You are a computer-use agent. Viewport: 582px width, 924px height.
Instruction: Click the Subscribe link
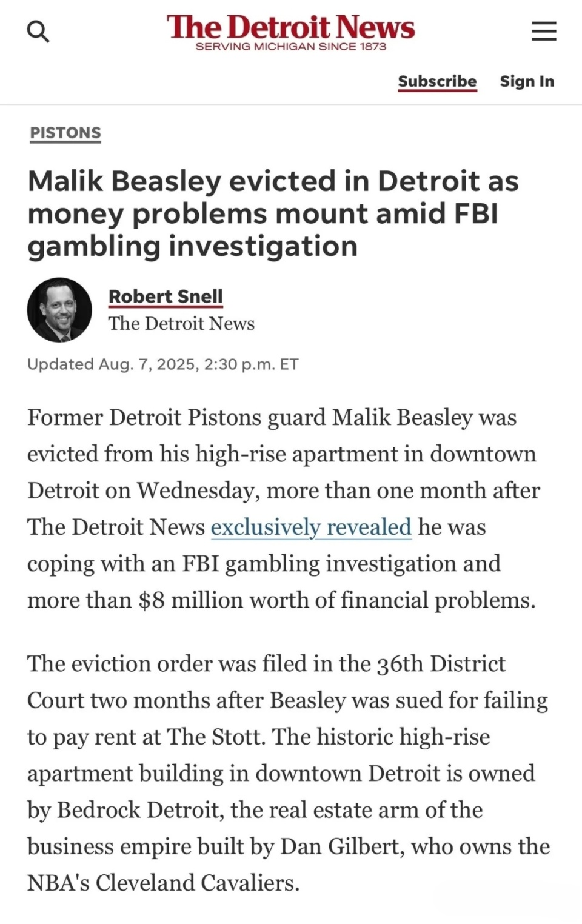pyautogui.click(x=437, y=81)
